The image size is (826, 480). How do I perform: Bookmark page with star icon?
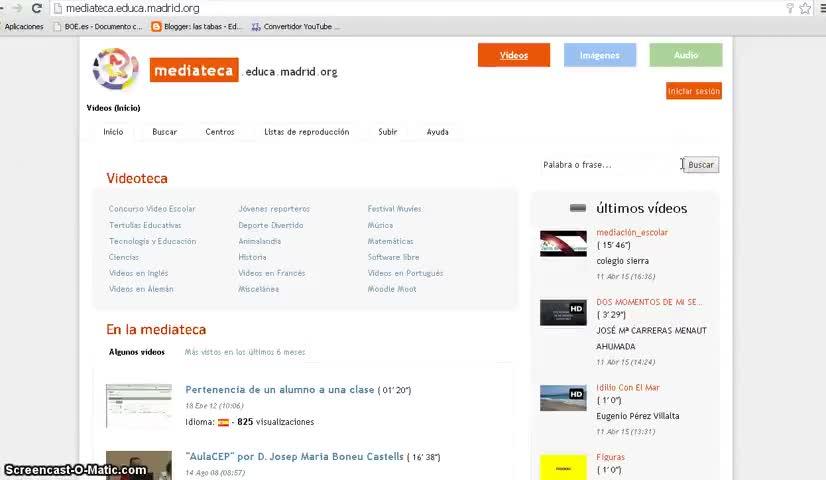[x=805, y=8]
